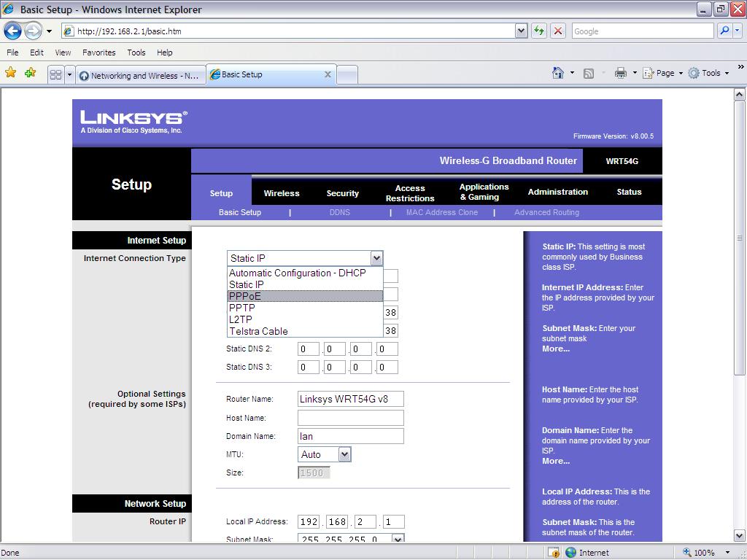Click the browser Back arrow button

13,31
